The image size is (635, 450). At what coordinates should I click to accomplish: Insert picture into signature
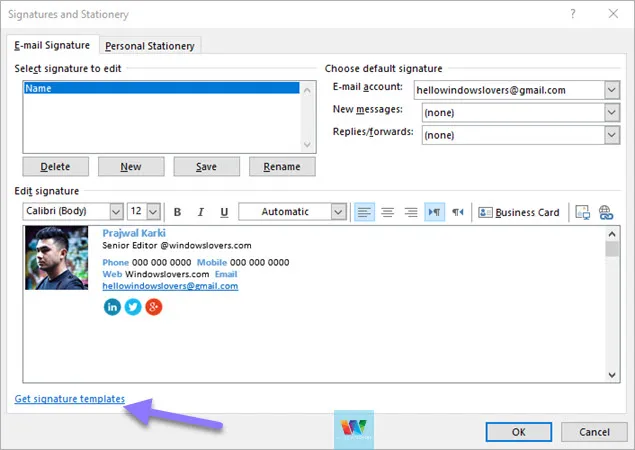click(583, 212)
